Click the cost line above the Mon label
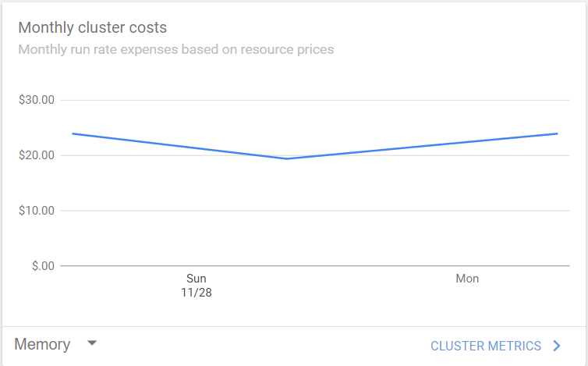The height and width of the screenshot is (366, 588). (467, 141)
